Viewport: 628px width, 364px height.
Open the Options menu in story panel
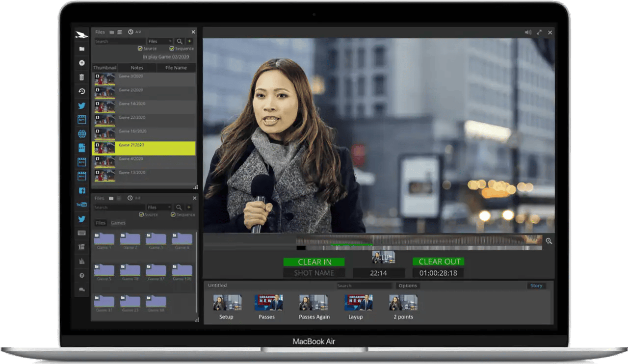coord(408,286)
